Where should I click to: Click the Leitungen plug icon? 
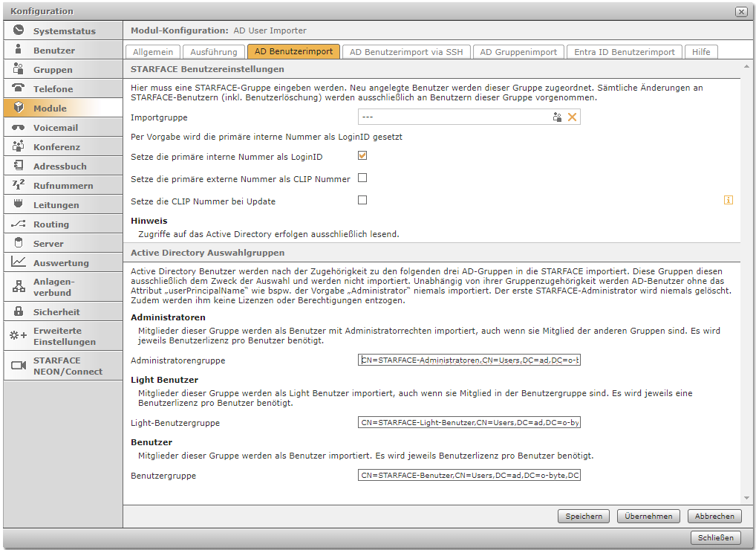[19, 204]
